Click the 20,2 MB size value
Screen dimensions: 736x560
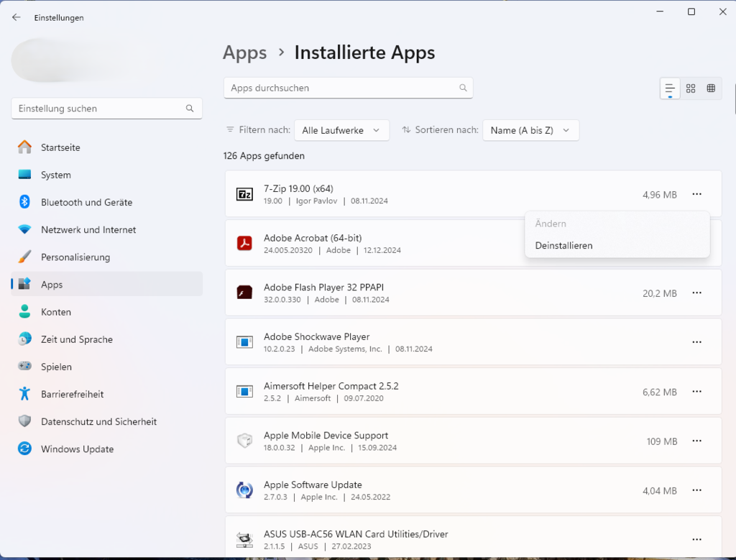660,293
